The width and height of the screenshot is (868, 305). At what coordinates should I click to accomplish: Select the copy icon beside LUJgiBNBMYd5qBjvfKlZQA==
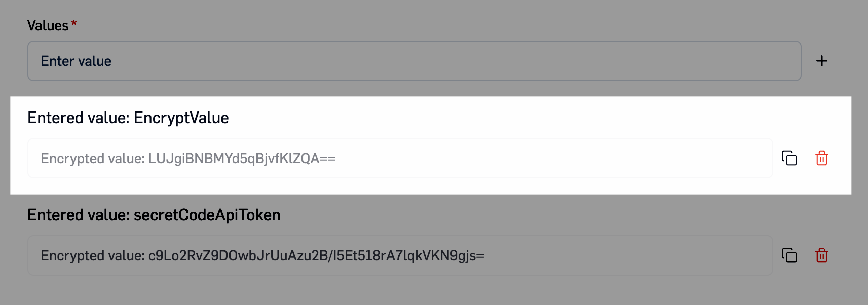coord(789,158)
